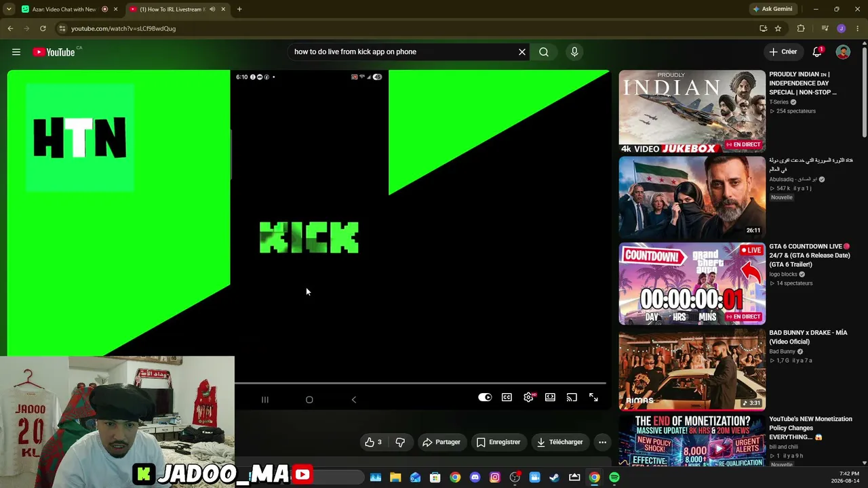Open Steam from the taskbar
868x488 pixels.
[x=554, y=477]
